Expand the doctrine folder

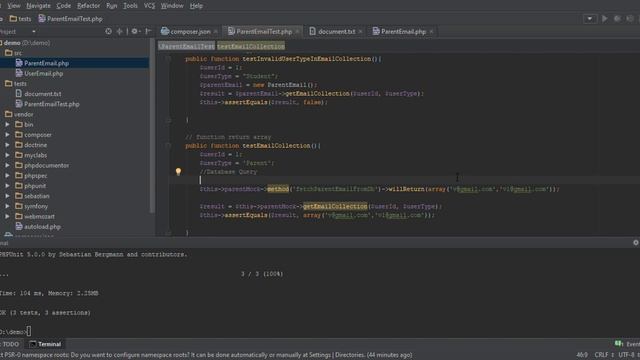point(7,145)
